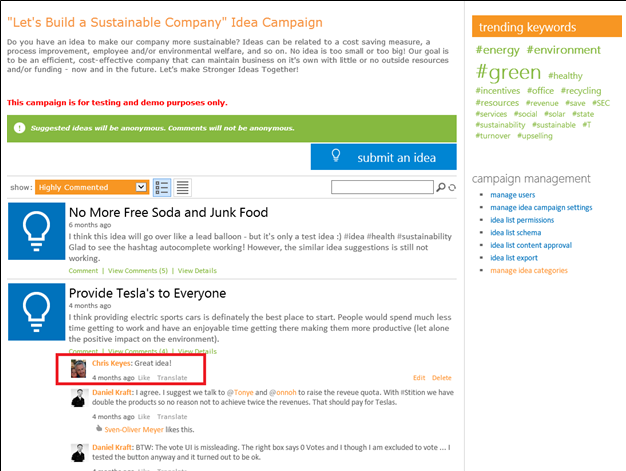Switch to detailed list view icon
Viewport: 626px width, 471px height.
point(162,187)
